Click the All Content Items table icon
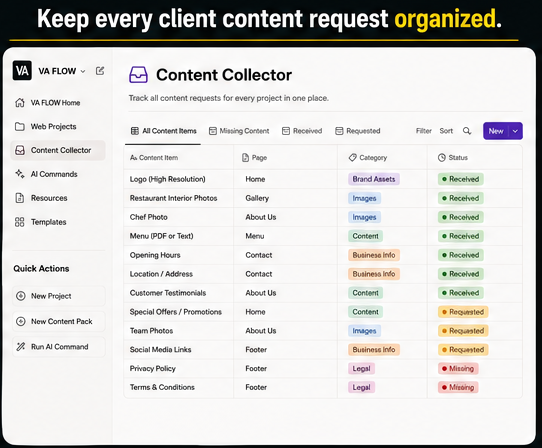Screen dimensions: 542x448 click(135, 131)
